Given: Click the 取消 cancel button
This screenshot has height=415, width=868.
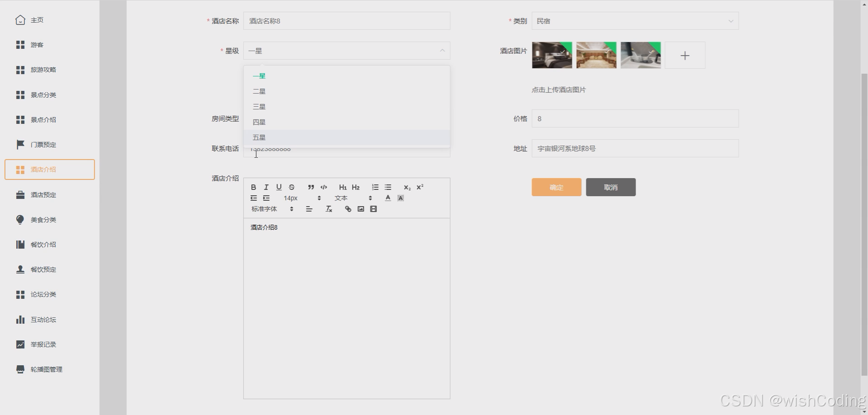Looking at the screenshot, I should (611, 187).
